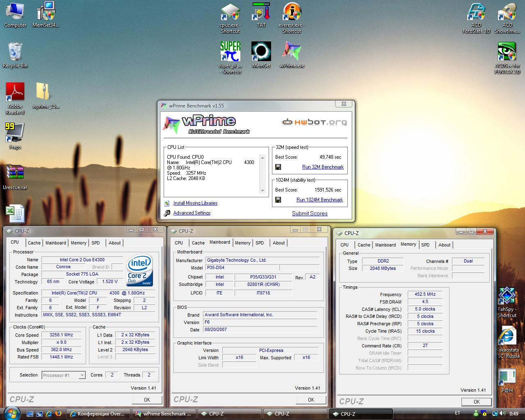525x420 pixels.
Task: Open the Windows Start orb
Action: [11, 413]
